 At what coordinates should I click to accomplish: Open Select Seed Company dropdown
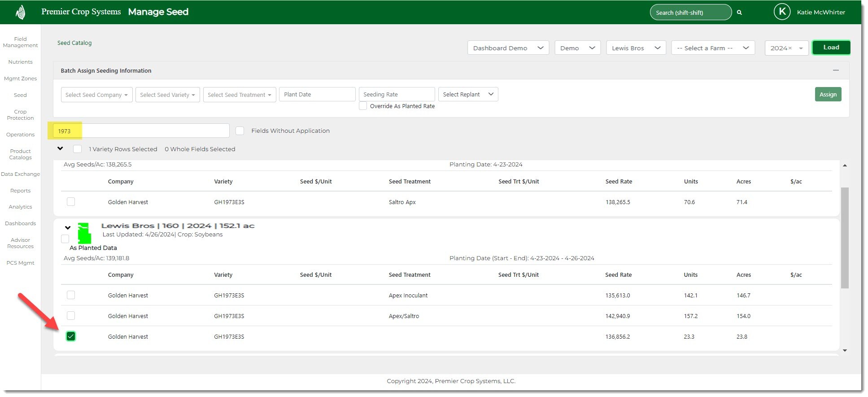96,95
